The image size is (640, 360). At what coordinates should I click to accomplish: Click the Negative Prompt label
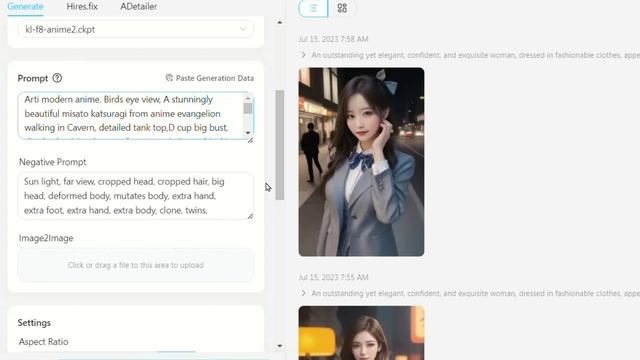coord(53,162)
